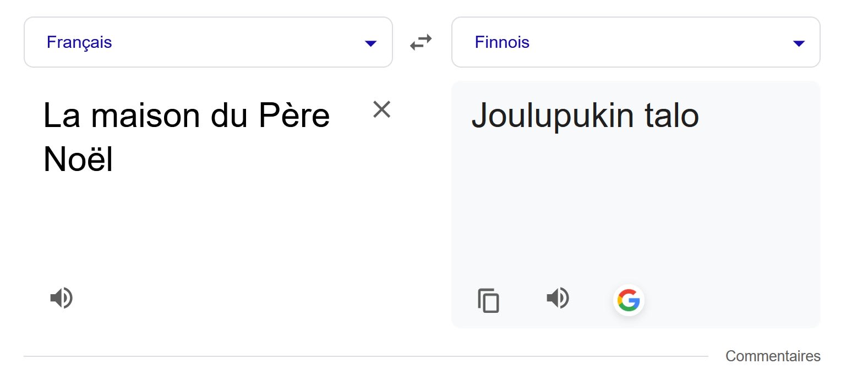868x386 pixels.
Task: Click the arrow beside Finnois
Action: [799, 43]
